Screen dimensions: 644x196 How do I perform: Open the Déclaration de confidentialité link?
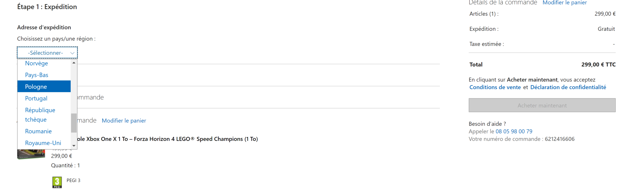pos(568,87)
